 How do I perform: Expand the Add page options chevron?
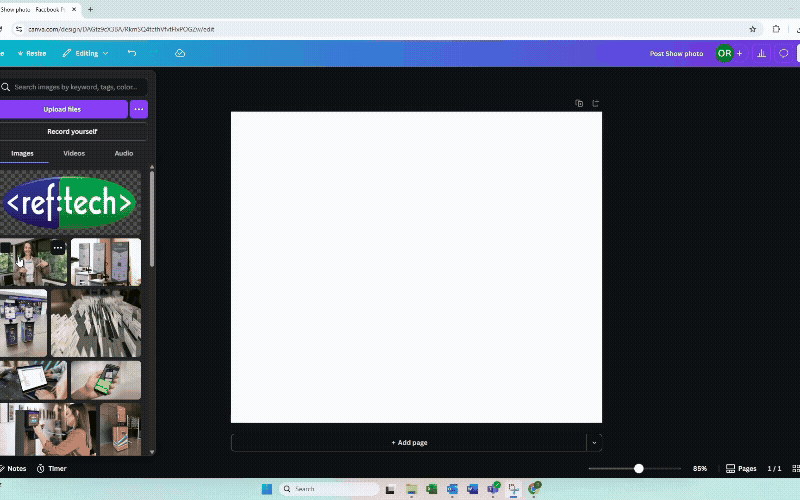[594, 442]
